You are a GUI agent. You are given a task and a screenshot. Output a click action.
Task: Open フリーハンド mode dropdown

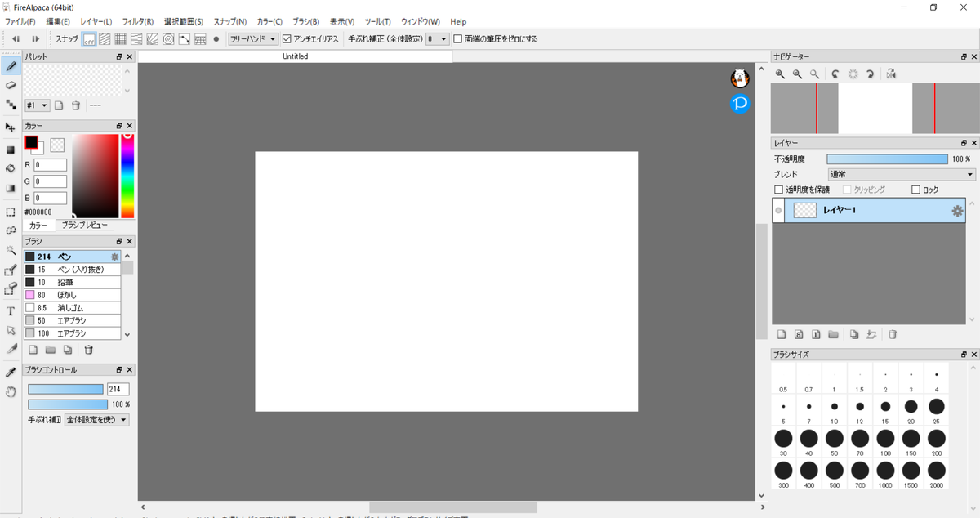252,38
